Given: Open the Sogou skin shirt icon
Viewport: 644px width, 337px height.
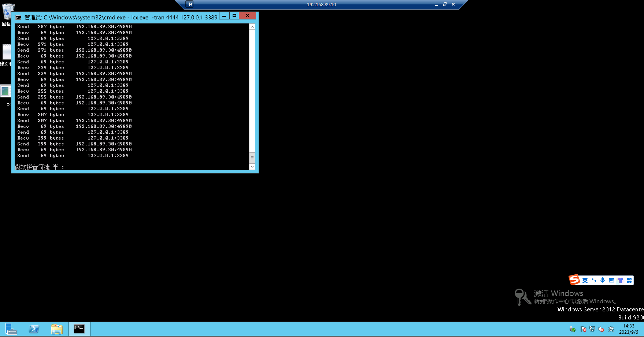Looking at the screenshot, I should click(620, 280).
